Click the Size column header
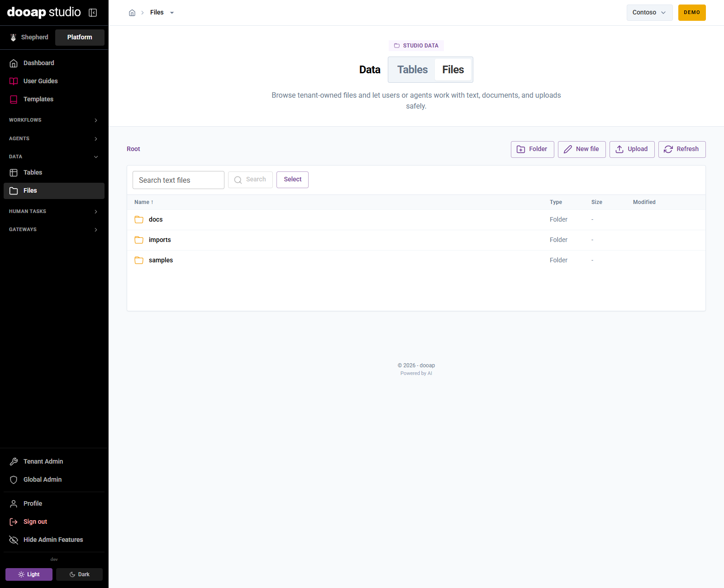724x588 pixels. point(596,202)
